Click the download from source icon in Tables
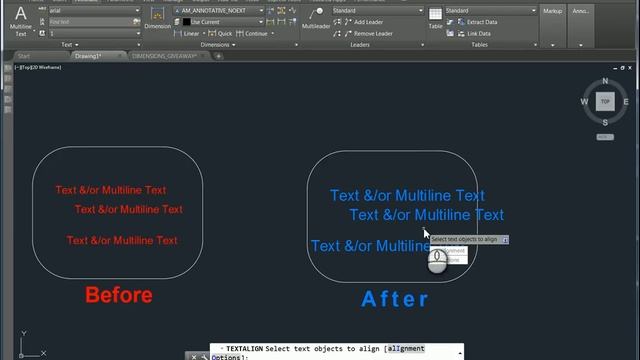The height and width of the screenshot is (360, 640). point(450,22)
